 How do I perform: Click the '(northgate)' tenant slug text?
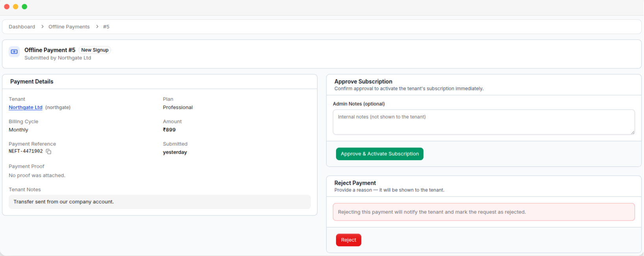[x=58, y=107]
